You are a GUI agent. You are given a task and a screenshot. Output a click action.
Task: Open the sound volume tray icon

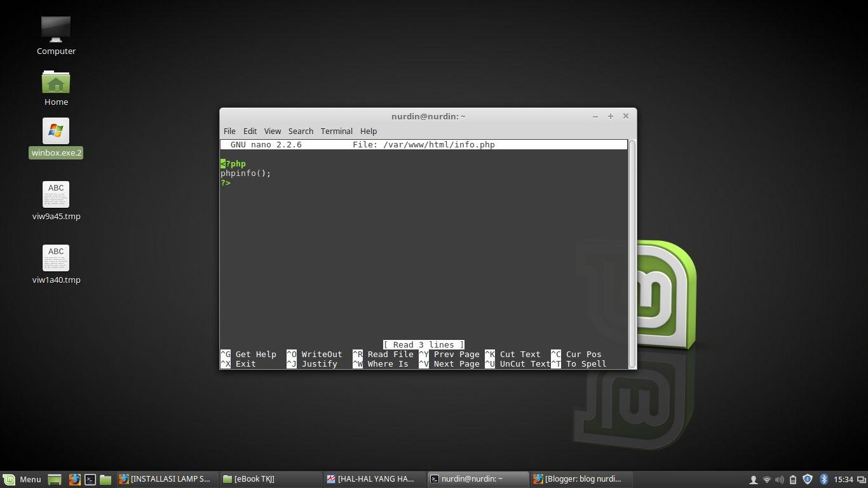[780, 480]
